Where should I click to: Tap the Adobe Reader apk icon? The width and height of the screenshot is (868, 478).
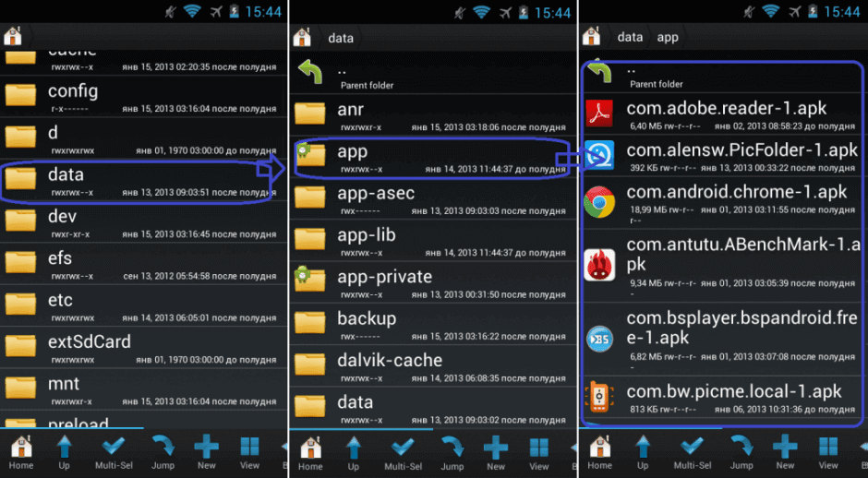[600, 114]
